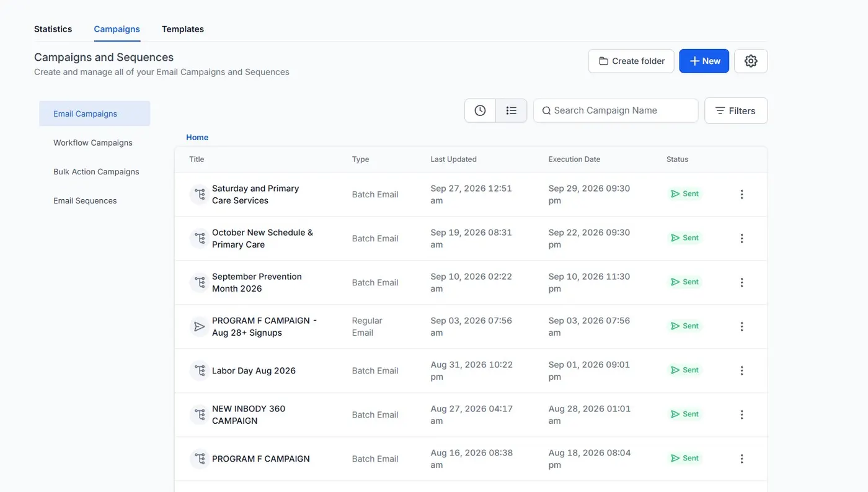Image resolution: width=868 pixels, height=492 pixels.
Task: Switch to the Statistics tab
Action: 53,29
